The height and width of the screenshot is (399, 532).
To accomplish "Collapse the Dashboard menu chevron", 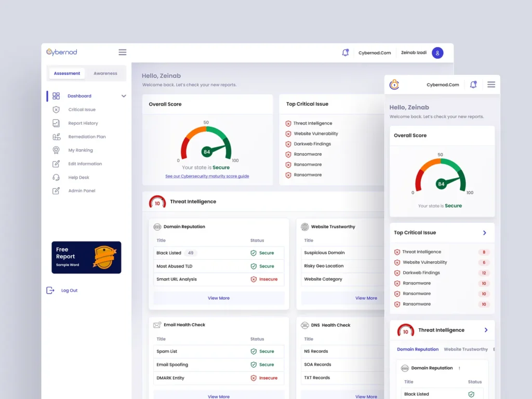I will point(124,96).
